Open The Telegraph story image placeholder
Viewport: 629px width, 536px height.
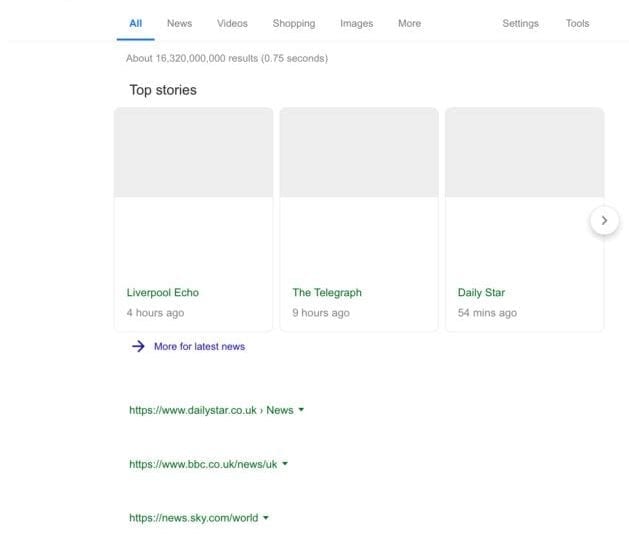(x=358, y=153)
